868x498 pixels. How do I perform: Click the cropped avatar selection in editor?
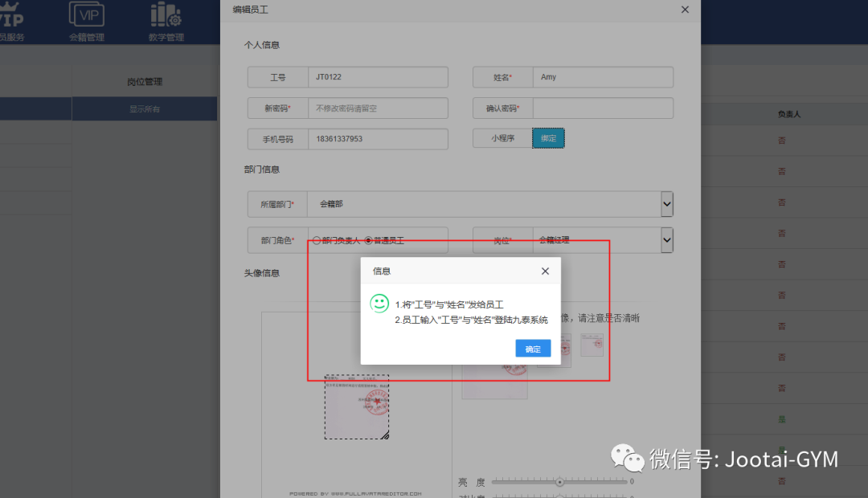click(x=357, y=407)
